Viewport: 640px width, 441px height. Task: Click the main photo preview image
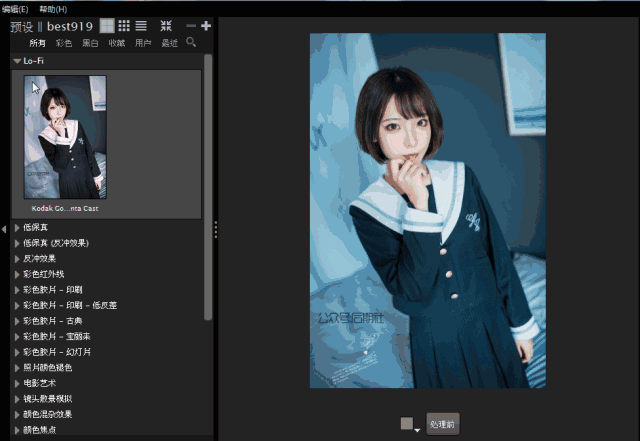coord(428,211)
